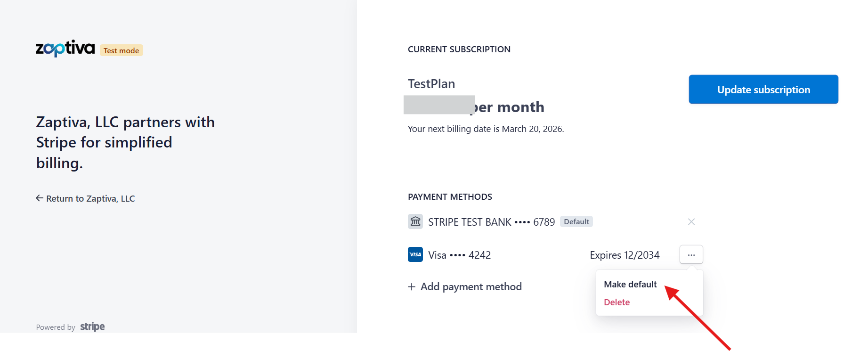Screen dimensions: 868x351
Task: Choose Make default from the card menu
Action: coord(630,285)
